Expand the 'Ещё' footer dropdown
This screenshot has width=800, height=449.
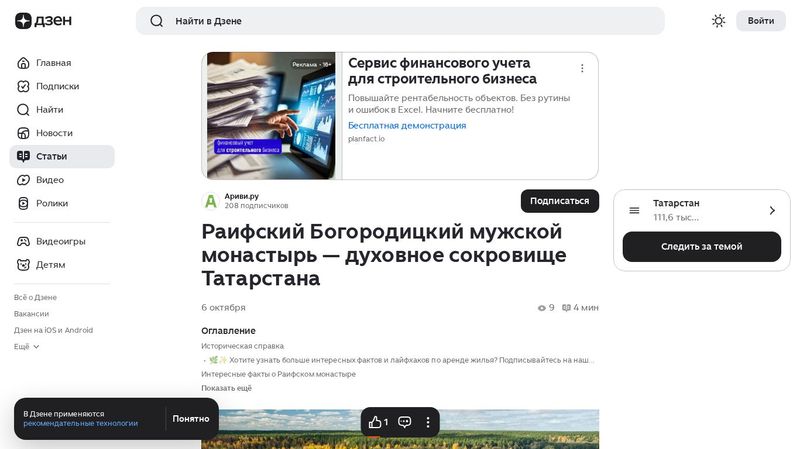point(27,346)
